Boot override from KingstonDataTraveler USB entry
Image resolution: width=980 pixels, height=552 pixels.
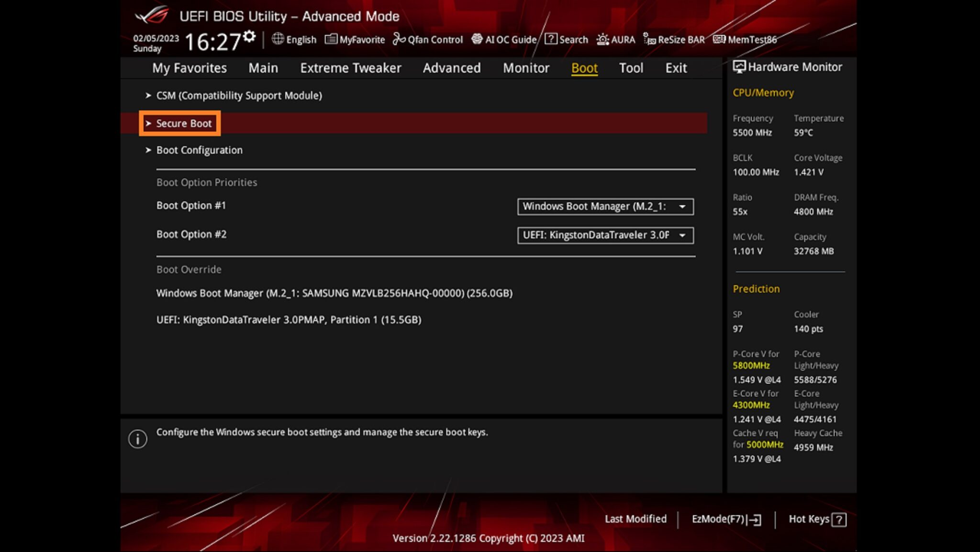[x=289, y=320]
